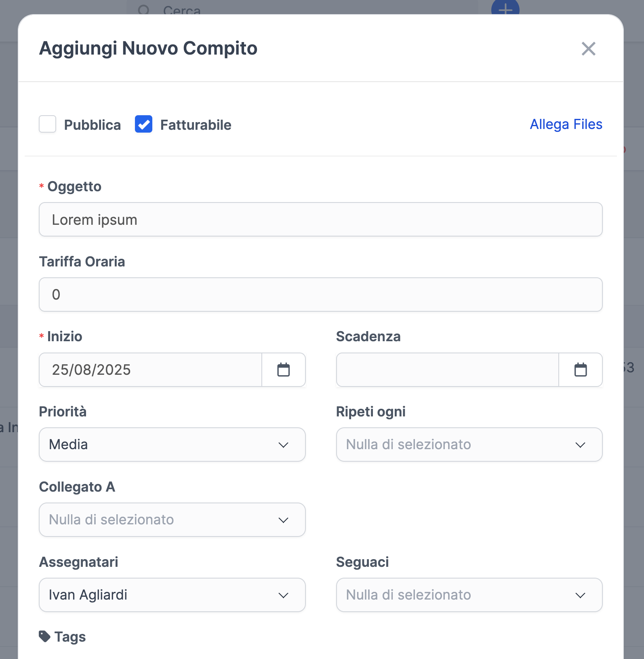Open the Priorità dropdown showing Media
This screenshot has width=644, height=659.
[x=172, y=445]
